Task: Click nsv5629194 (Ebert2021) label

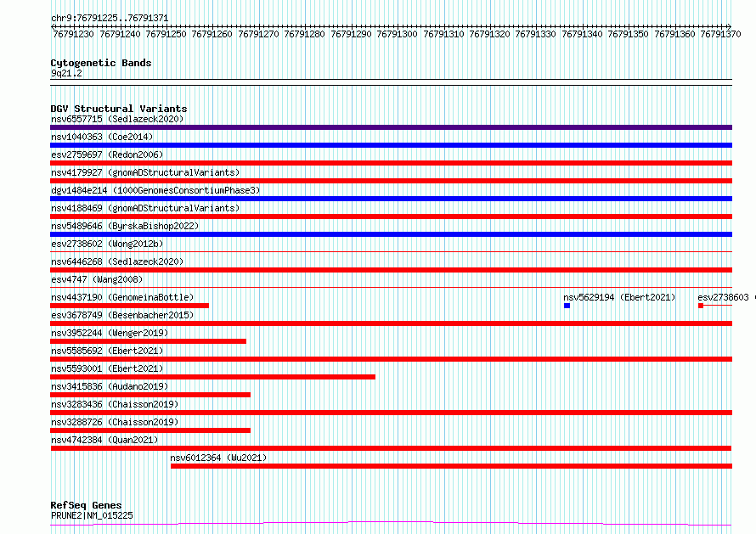Action: (x=619, y=297)
